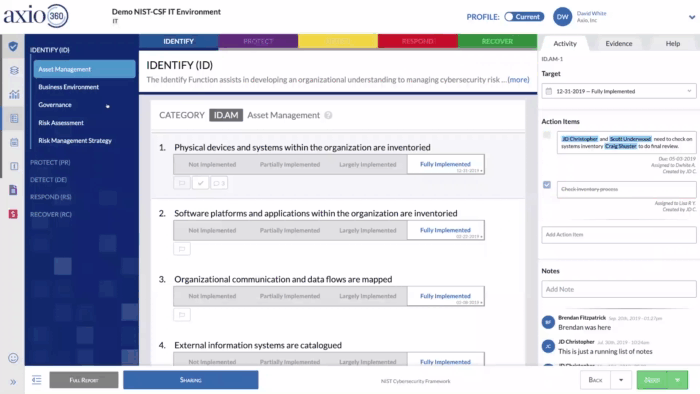
Task: Click the green Next button
Action: coord(652,380)
